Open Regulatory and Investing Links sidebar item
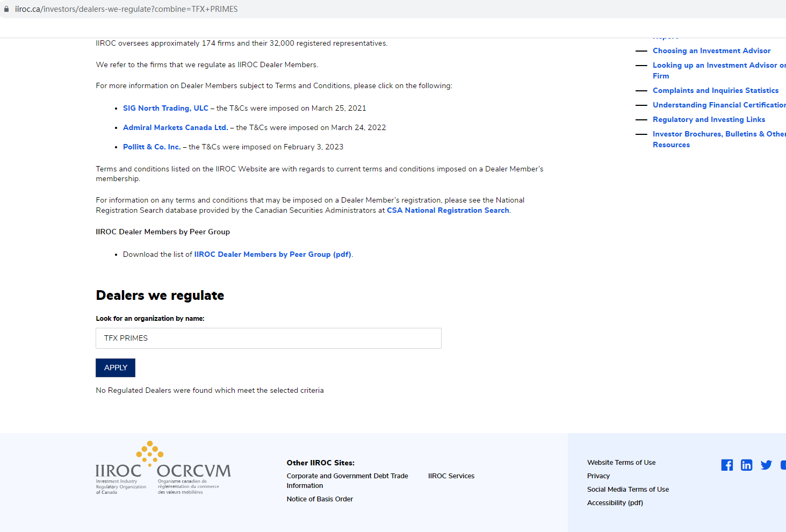The width and height of the screenshot is (786, 532). point(709,119)
